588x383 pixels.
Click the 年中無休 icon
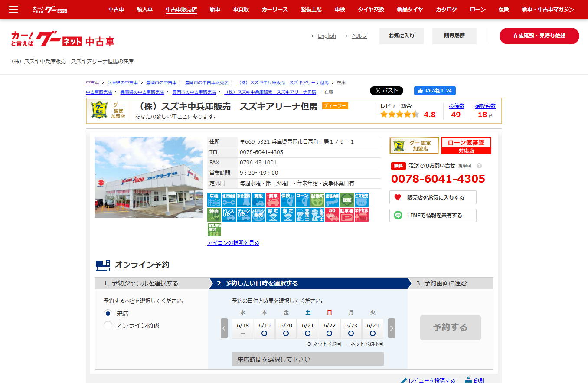(362, 215)
